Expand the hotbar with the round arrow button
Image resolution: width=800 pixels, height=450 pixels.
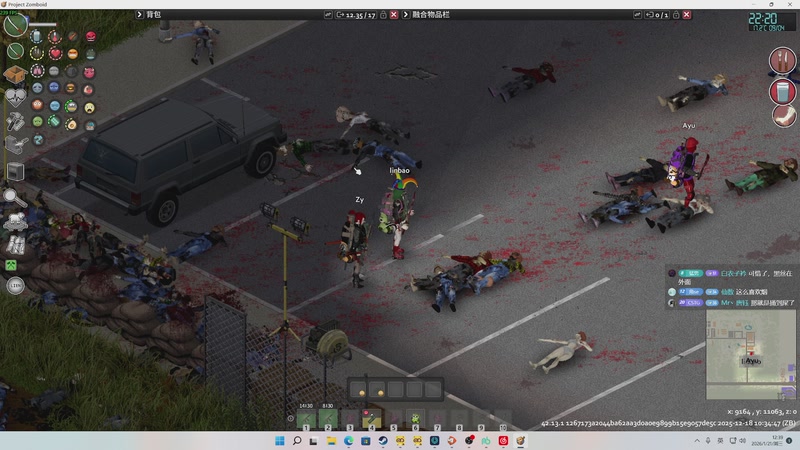(x=290, y=418)
